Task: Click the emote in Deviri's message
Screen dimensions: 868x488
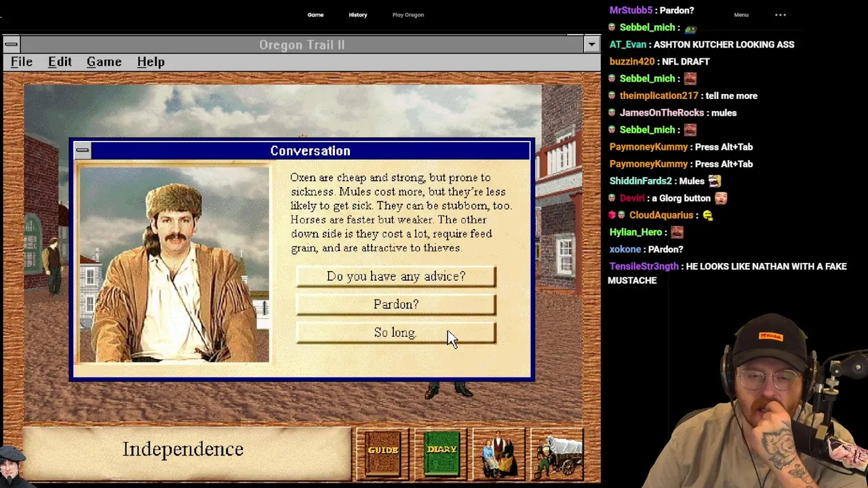Action: tap(720, 198)
